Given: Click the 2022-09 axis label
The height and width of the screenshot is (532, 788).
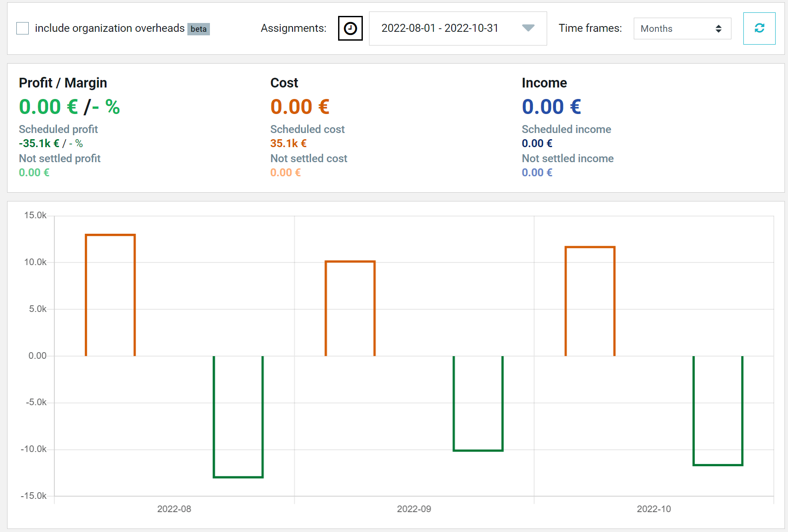Looking at the screenshot, I should coord(414,509).
